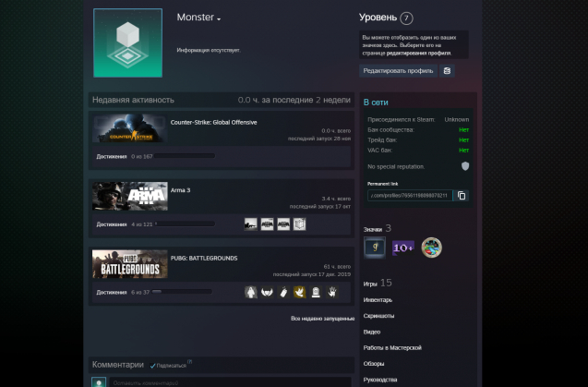
Task: Open Работы в Мастерской link
Action: pos(392,347)
